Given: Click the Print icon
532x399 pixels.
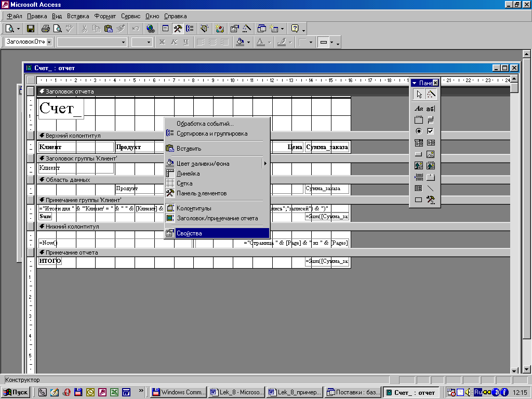Looking at the screenshot, I should (x=46, y=29).
